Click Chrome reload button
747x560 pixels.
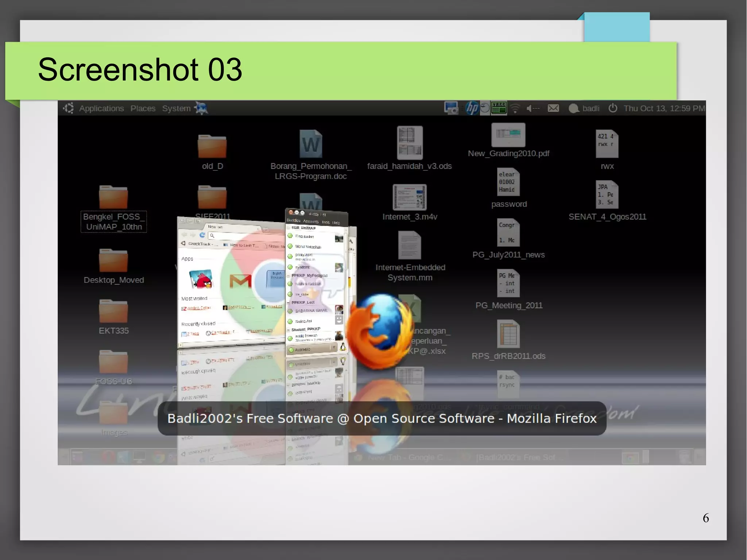click(x=202, y=235)
